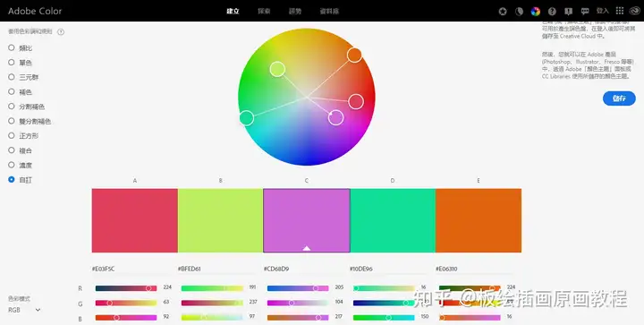Click the feedback exclamation bubble icon
The image size is (644, 325).
coord(569,12)
